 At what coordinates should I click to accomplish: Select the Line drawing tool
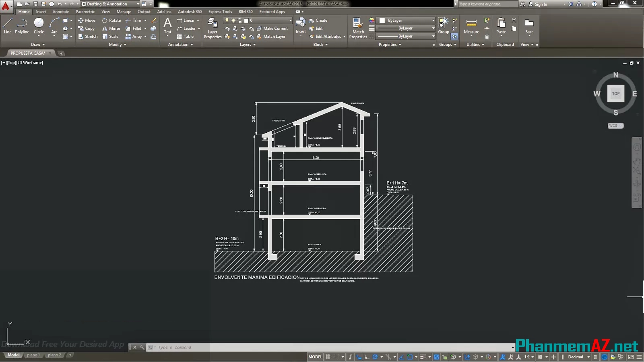click(7, 26)
